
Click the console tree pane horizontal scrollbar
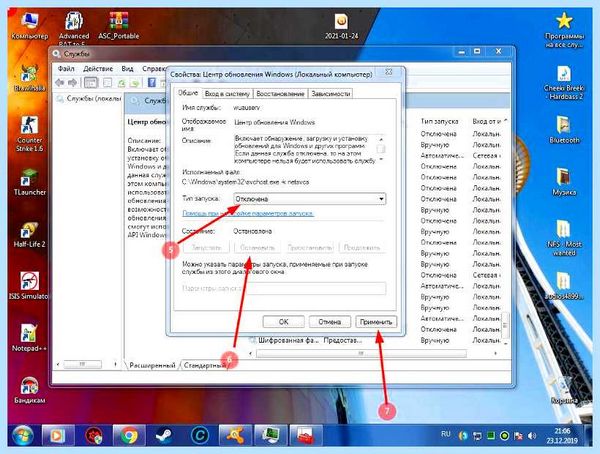pyautogui.click(x=86, y=364)
